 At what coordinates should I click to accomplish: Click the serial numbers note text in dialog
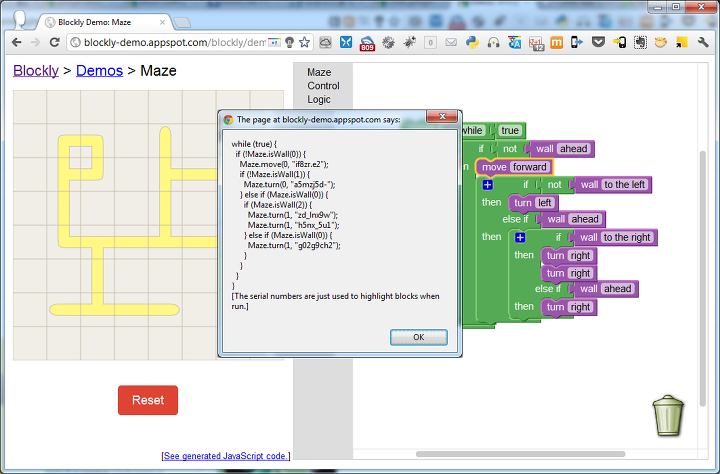(336, 301)
